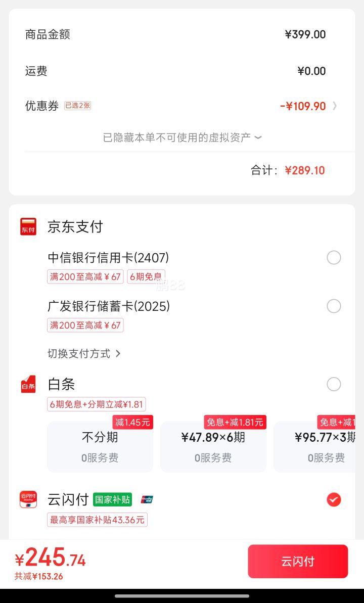Open coupon details via -¥109.90 chevron
364x603 pixels.
[x=335, y=106]
